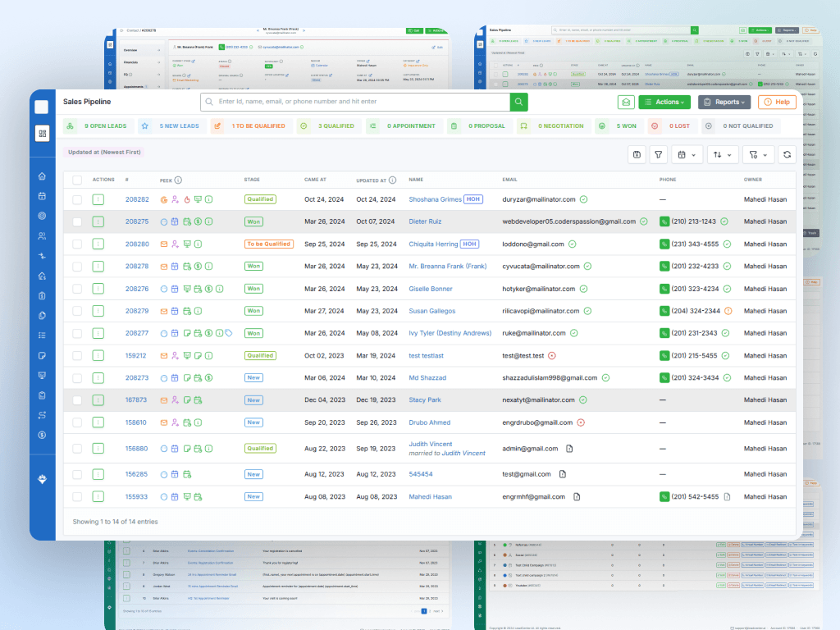Select checkbox for lead 155933
The width and height of the screenshot is (840, 630).
[x=77, y=496]
